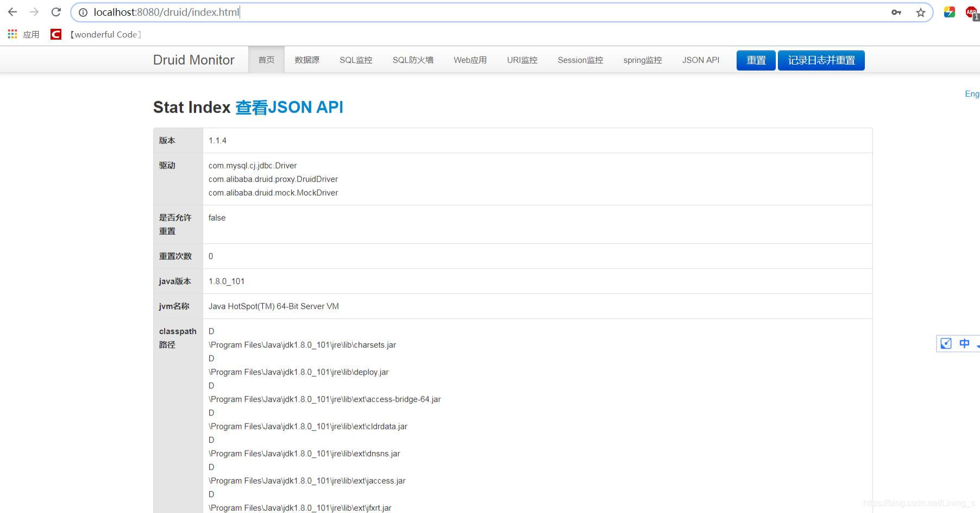
Task: Reload the page with refresh icon
Action: (x=56, y=12)
